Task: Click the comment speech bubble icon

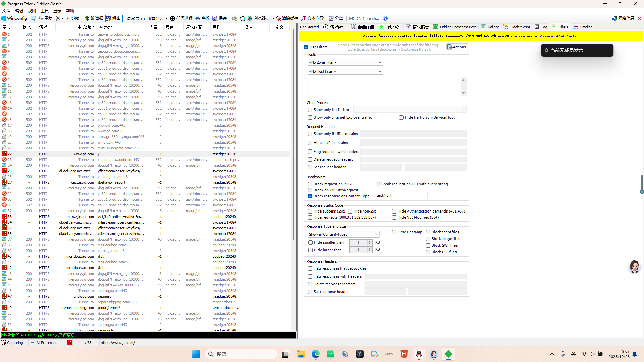Action: click(x=33, y=18)
